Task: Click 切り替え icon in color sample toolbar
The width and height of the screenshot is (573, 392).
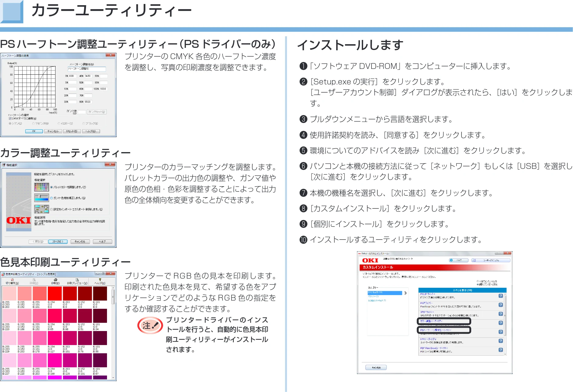Action: (x=12, y=280)
